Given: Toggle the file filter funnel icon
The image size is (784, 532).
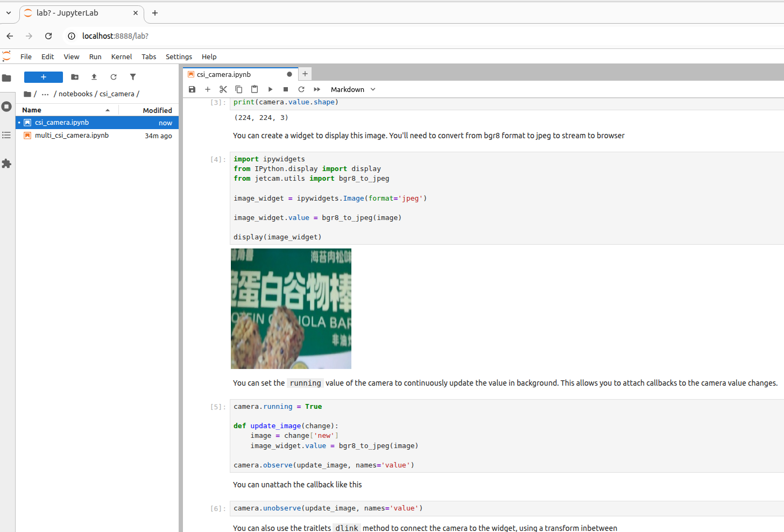Looking at the screenshot, I should [133, 77].
